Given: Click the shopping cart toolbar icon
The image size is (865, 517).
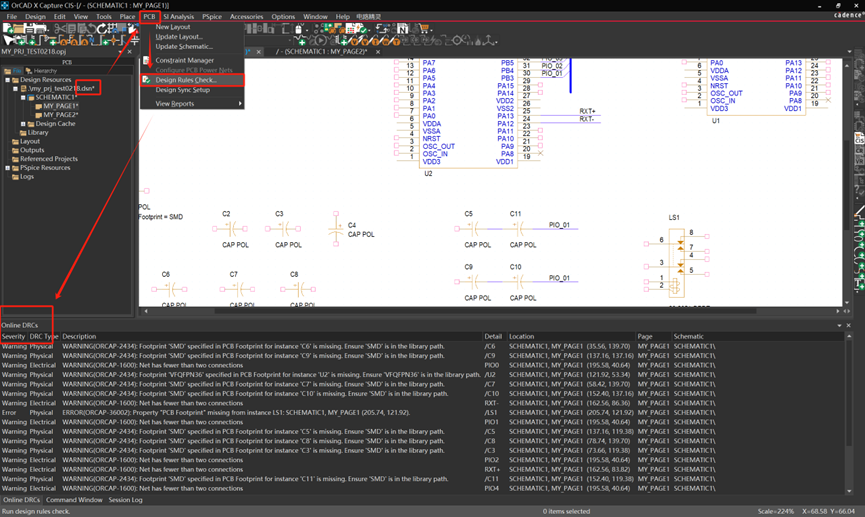Looking at the screenshot, I should pos(424,28).
